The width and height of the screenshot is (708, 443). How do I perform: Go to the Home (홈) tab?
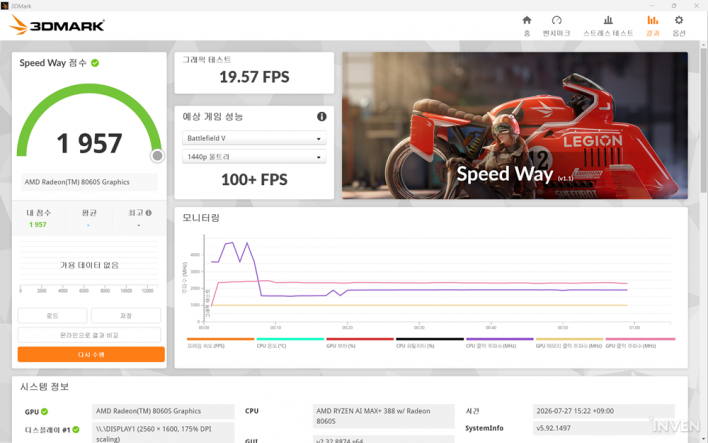pyautogui.click(x=526, y=26)
